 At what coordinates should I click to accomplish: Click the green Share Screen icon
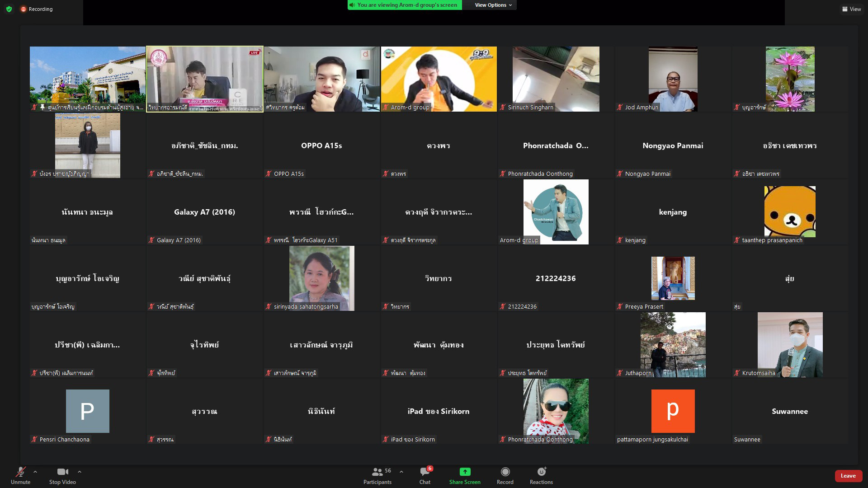(x=465, y=472)
